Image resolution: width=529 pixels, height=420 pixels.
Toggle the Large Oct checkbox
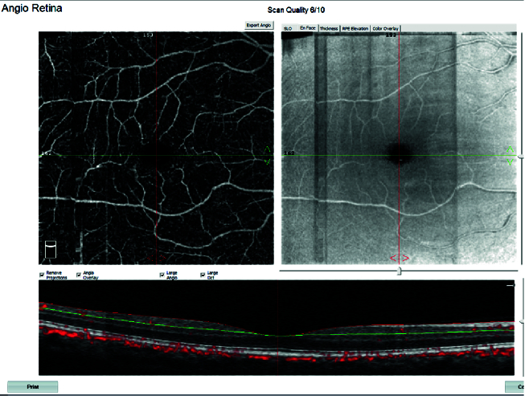click(202, 275)
